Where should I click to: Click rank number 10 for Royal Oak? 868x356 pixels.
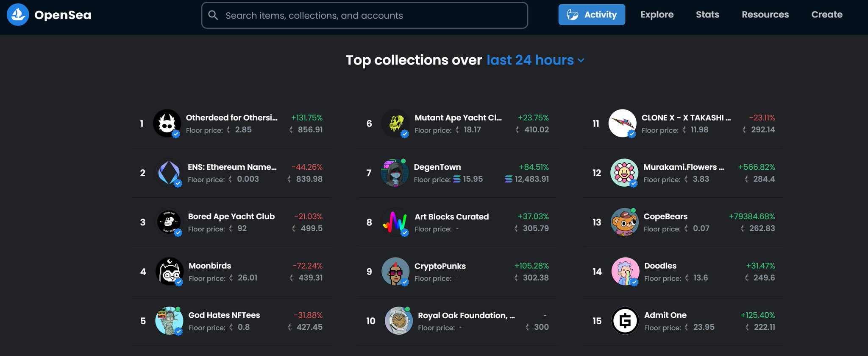[x=371, y=321]
